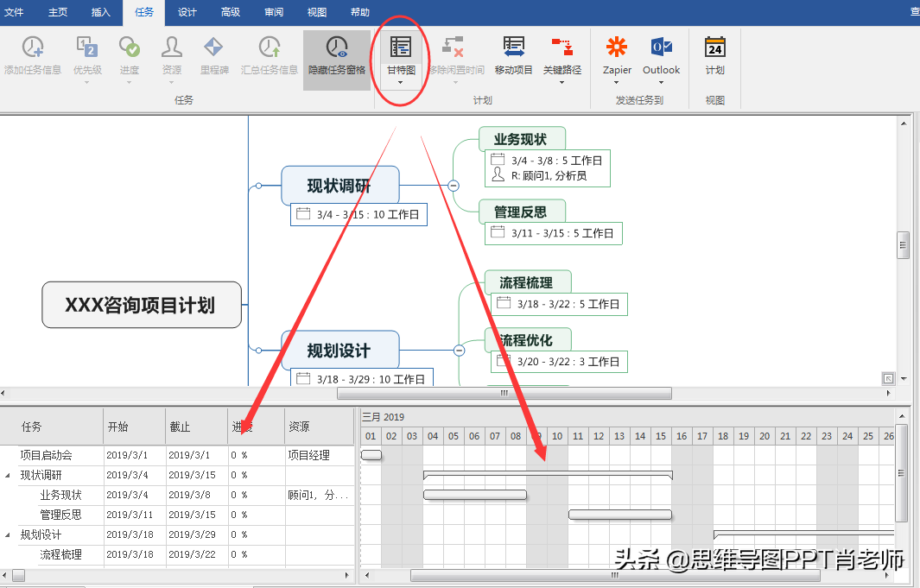This screenshot has height=588, width=920.
Task: Click the 移除闲置时间 icon
Action: coord(453,47)
